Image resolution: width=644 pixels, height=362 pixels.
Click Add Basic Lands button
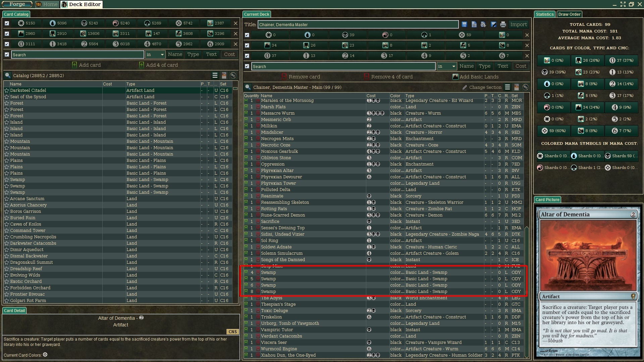475,77
